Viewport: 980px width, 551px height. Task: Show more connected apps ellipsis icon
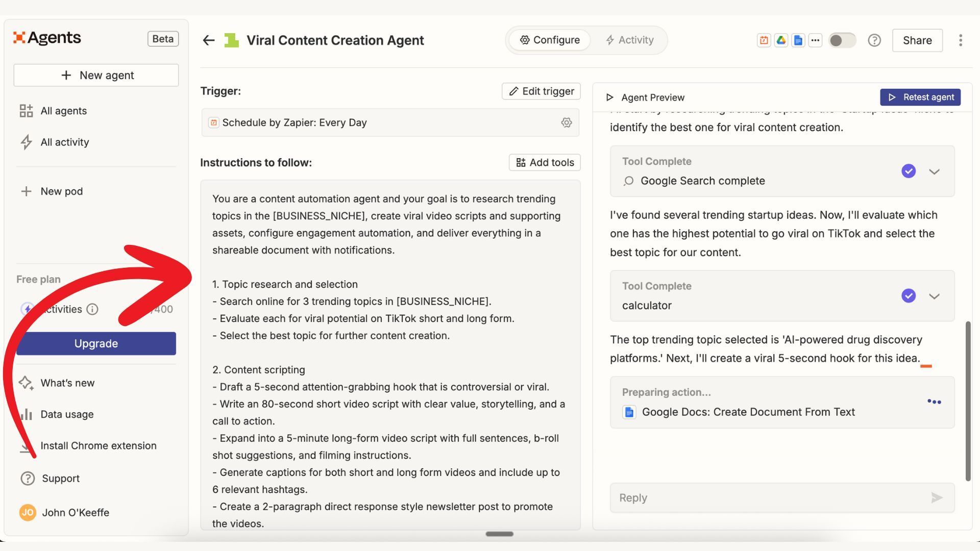click(815, 40)
